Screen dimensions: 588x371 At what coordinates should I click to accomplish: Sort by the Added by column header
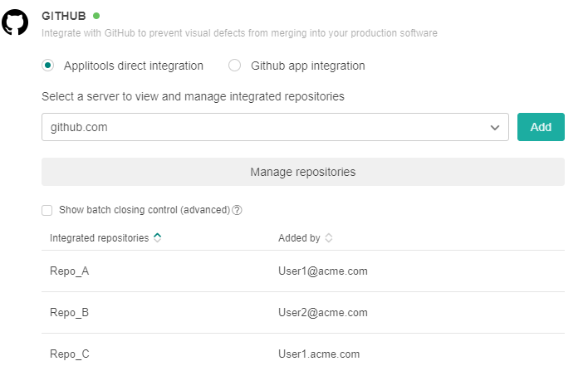click(299, 238)
